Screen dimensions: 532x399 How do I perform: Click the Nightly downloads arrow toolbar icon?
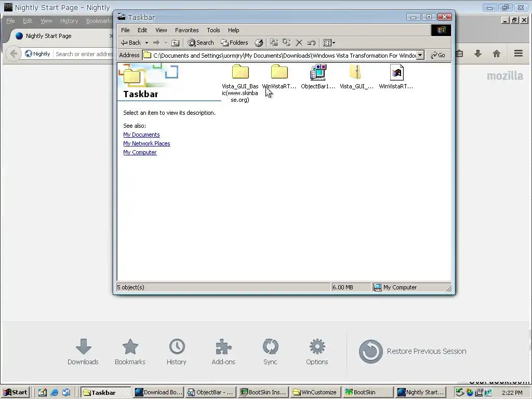[478, 54]
